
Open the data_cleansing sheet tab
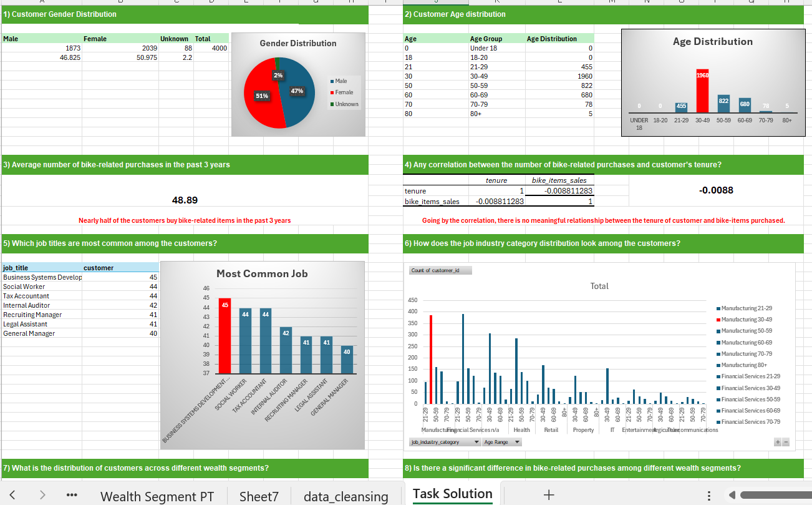pos(346,496)
